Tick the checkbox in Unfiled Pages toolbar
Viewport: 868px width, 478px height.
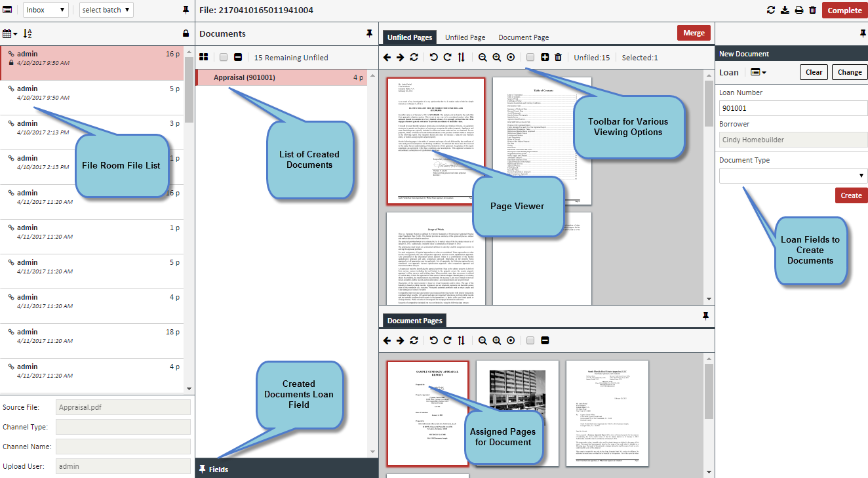pos(530,58)
